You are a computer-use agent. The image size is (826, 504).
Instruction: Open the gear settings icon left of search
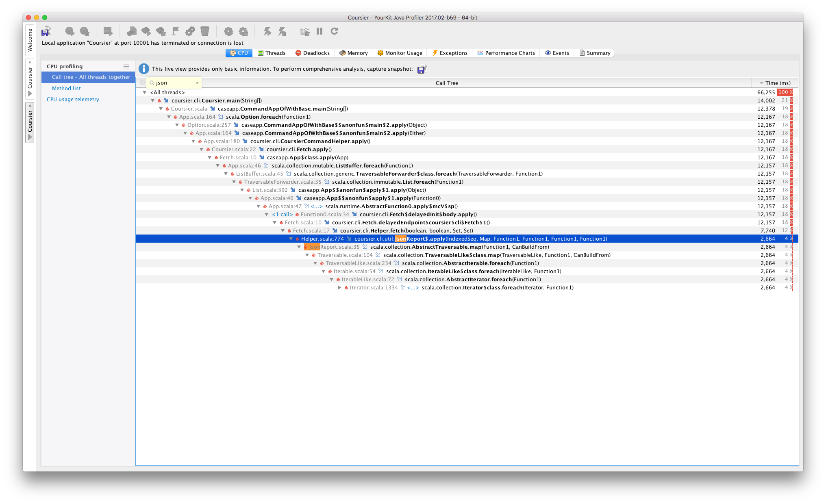pyautogui.click(x=142, y=83)
